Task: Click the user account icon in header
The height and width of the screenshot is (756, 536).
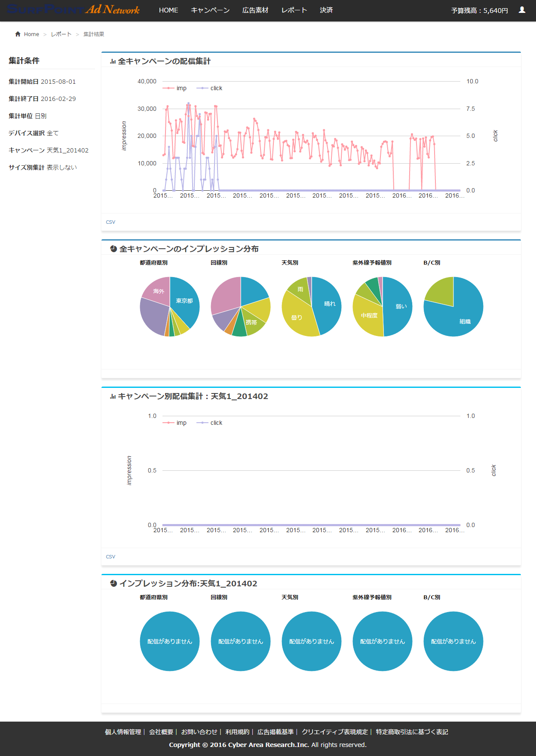Action: [x=522, y=10]
